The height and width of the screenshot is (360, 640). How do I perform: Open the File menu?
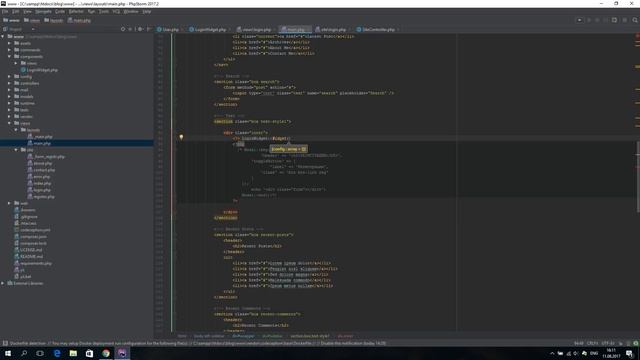point(5,11)
